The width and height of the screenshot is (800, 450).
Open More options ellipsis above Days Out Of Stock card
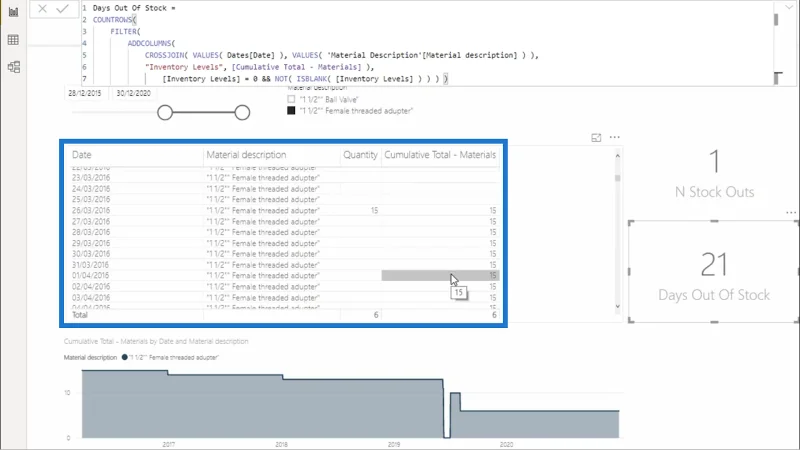point(791,213)
